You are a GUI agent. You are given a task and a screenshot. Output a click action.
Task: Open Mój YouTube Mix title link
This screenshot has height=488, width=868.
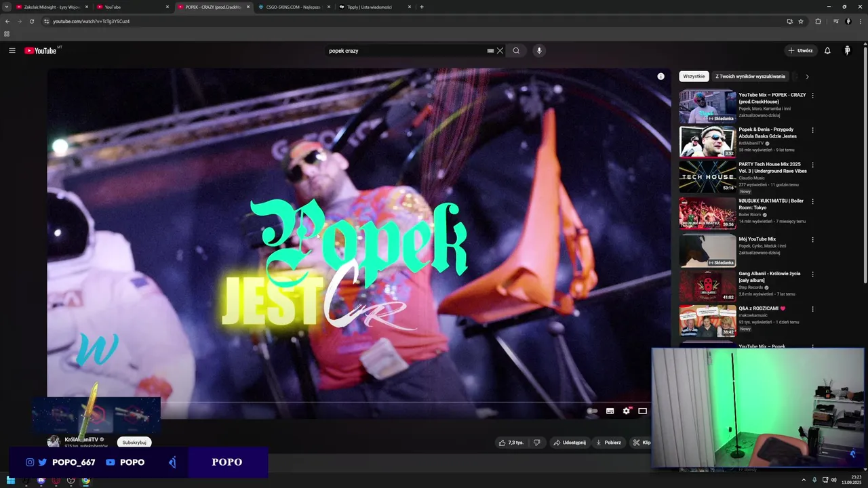click(x=757, y=239)
